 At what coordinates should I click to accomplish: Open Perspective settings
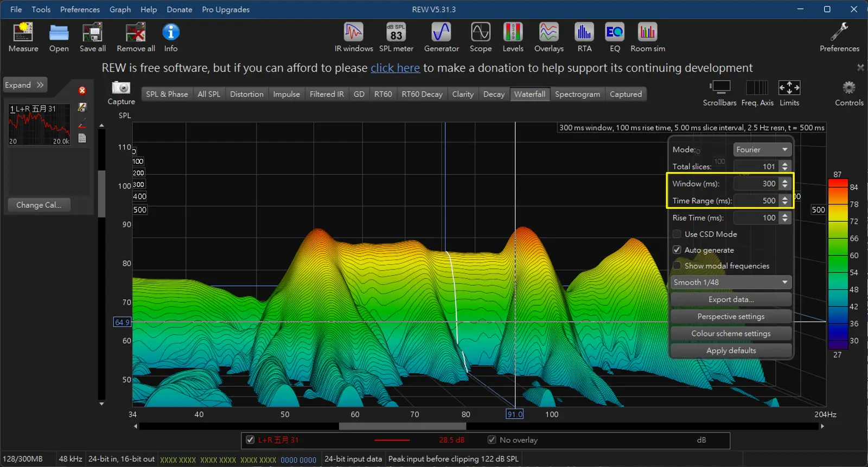click(x=731, y=317)
